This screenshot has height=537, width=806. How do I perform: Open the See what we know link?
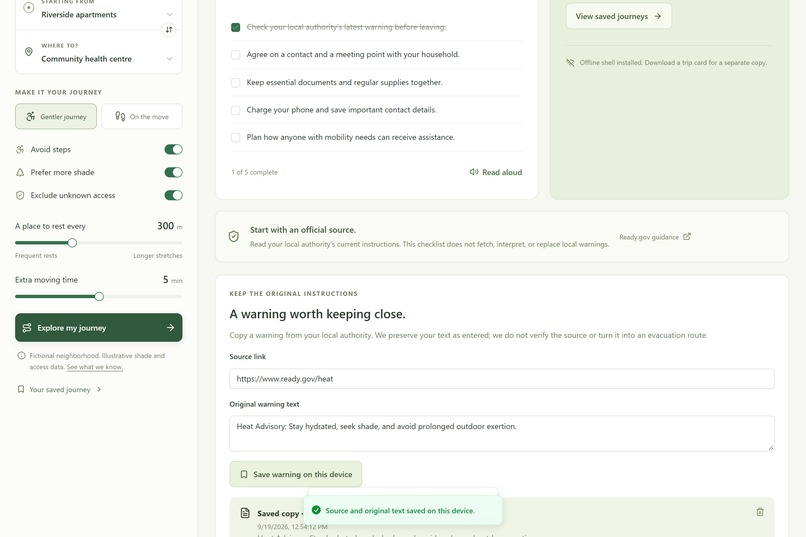tap(95, 367)
